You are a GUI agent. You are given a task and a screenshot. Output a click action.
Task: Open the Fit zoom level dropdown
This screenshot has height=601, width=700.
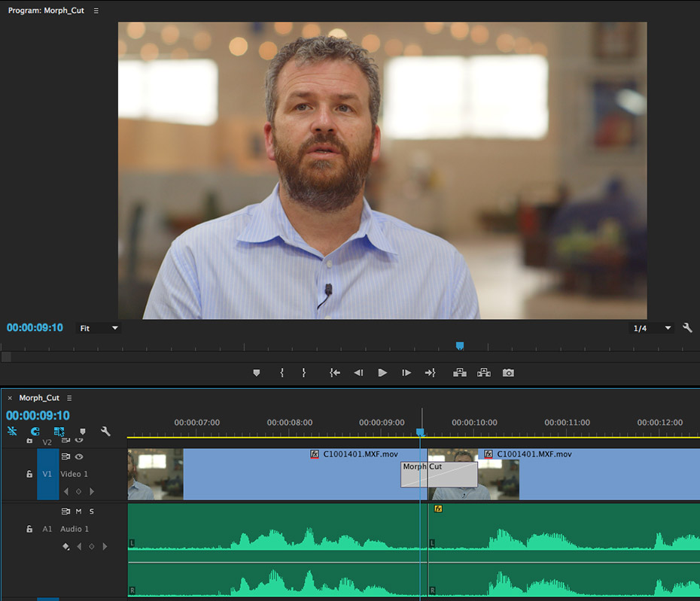(99, 329)
